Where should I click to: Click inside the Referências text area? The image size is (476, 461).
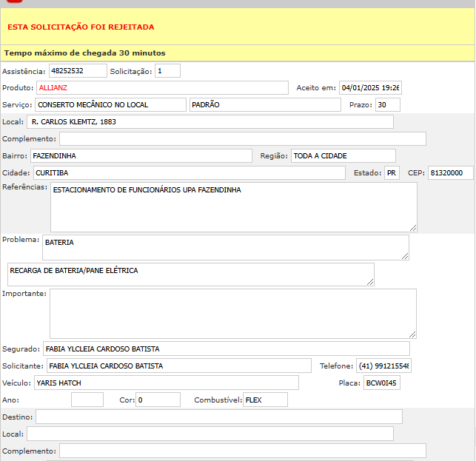233,207
